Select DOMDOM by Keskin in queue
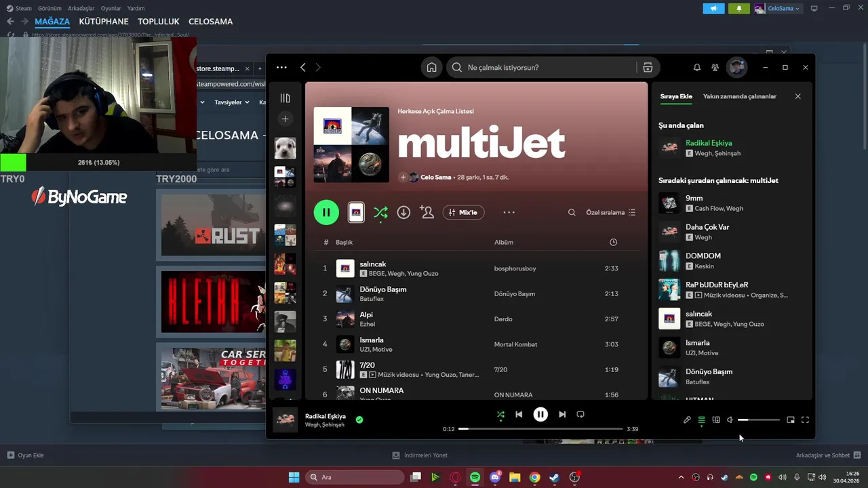Screen dimensions: 868x488 click(731, 261)
